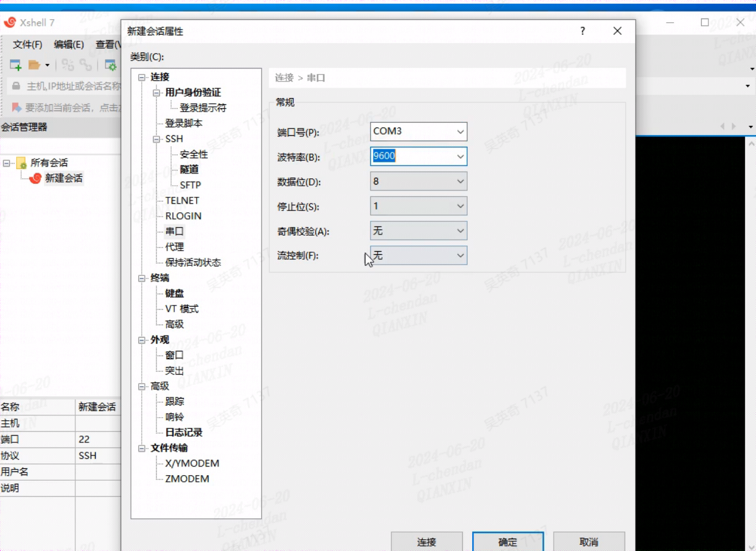
Task: Select RLOGIN in the category tree
Action: (x=183, y=216)
